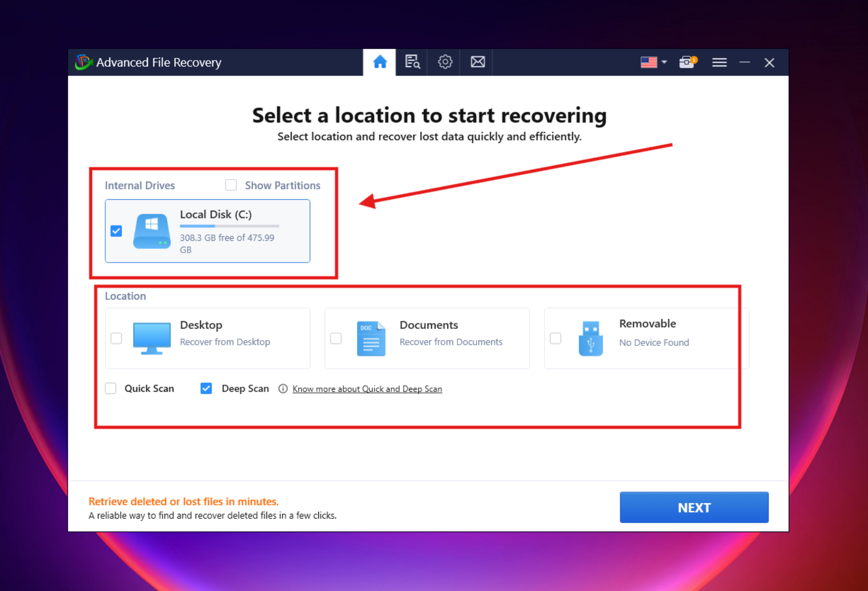
Task: Open the language flag dropdown
Action: point(653,62)
